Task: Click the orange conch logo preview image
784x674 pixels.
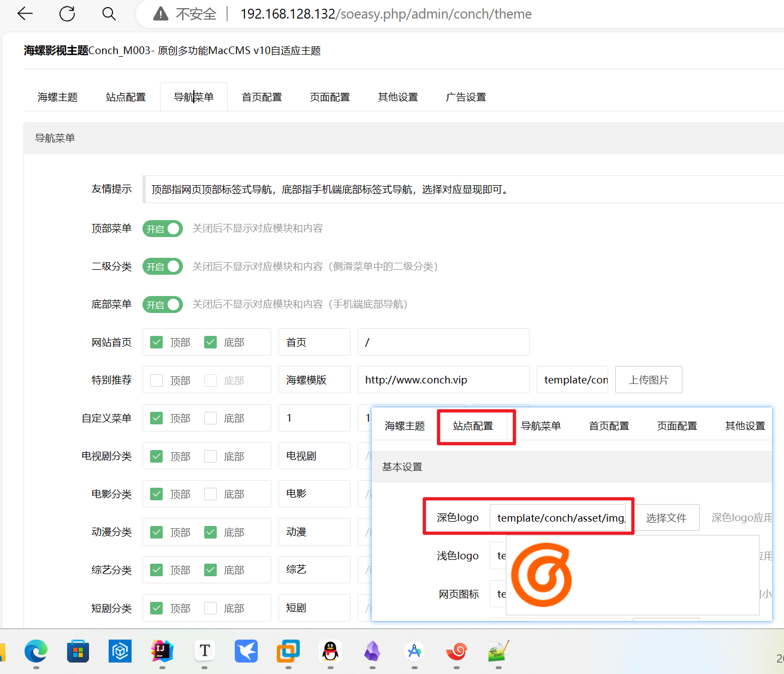Action: (x=541, y=575)
